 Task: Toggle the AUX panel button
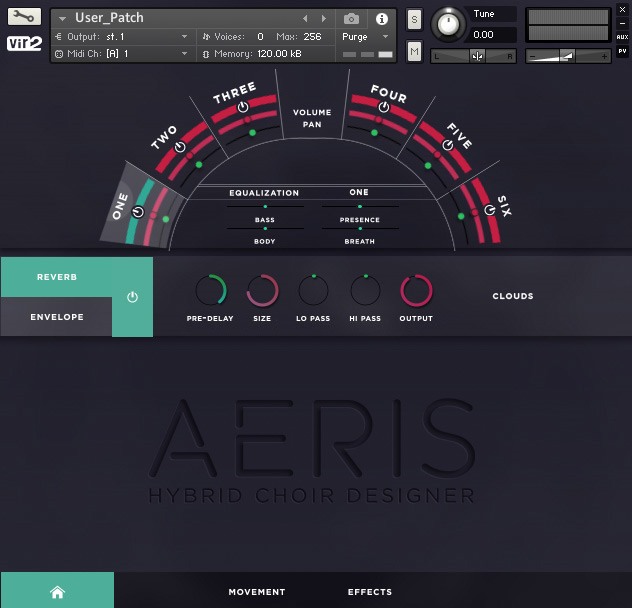[x=622, y=37]
